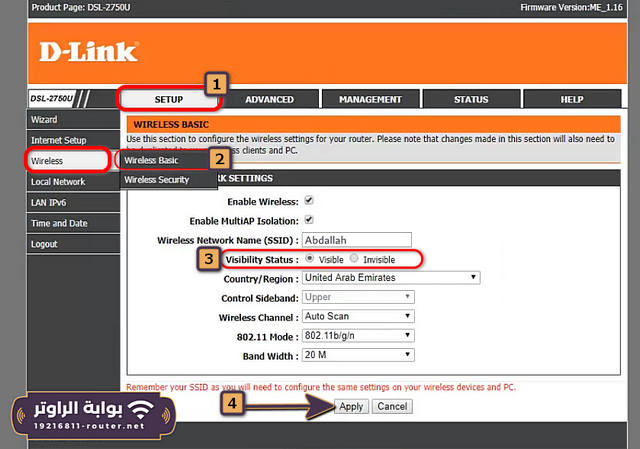Click the SSID name input field
This screenshot has width=640, height=449.
click(x=357, y=240)
